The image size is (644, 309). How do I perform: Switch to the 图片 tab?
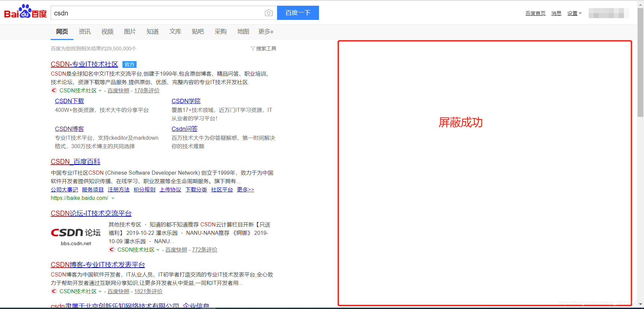[x=130, y=32]
